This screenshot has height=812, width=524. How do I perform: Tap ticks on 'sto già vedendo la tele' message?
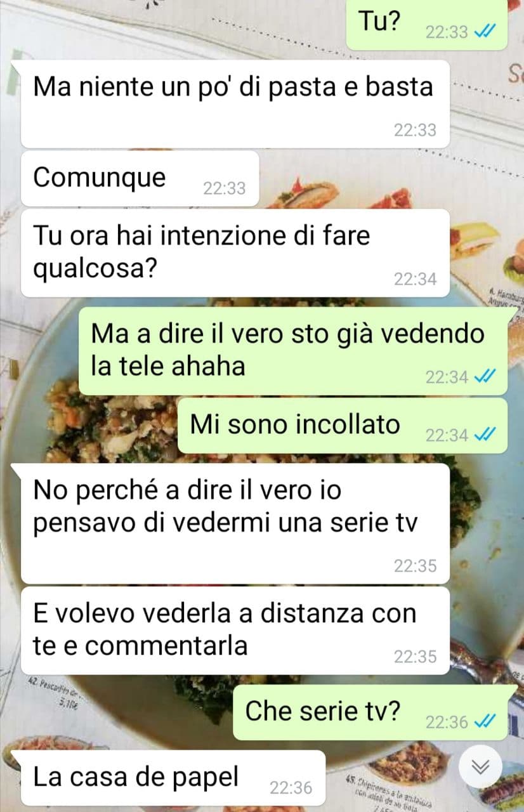(x=484, y=377)
